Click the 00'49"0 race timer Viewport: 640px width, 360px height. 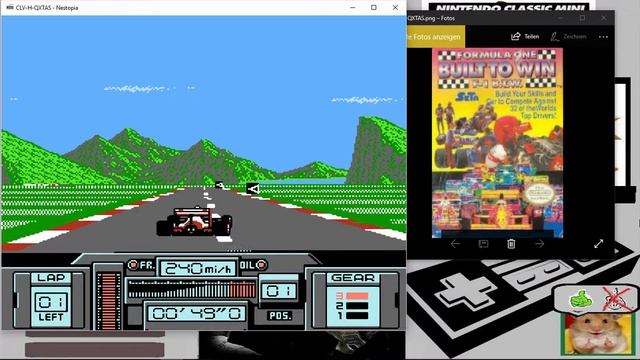pos(197,313)
